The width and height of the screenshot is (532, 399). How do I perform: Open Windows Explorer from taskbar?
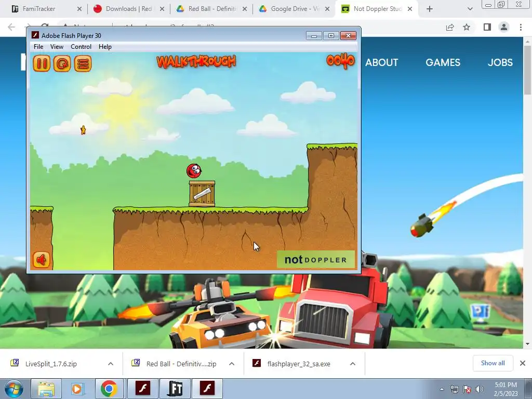(x=46, y=389)
